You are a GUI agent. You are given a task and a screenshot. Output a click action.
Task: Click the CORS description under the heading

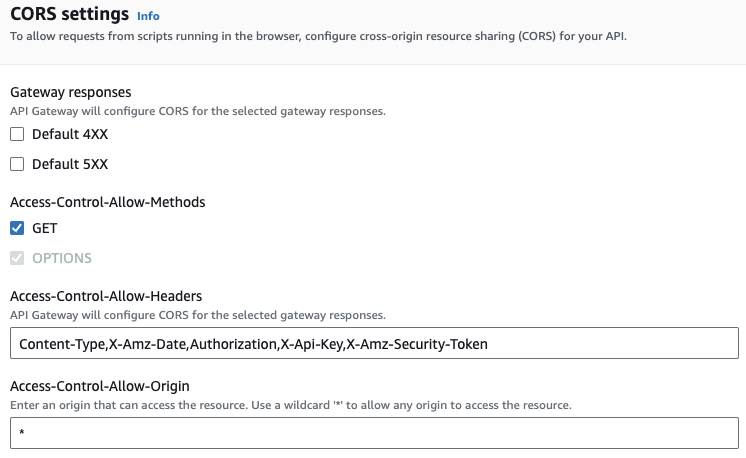coord(318,36)
